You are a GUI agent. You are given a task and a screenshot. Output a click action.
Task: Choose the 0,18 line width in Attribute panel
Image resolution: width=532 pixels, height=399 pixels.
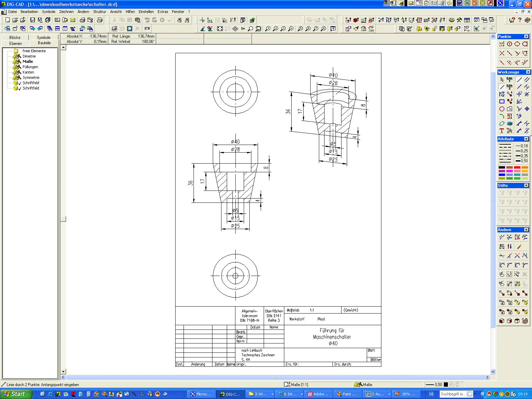tap(521, 146)
